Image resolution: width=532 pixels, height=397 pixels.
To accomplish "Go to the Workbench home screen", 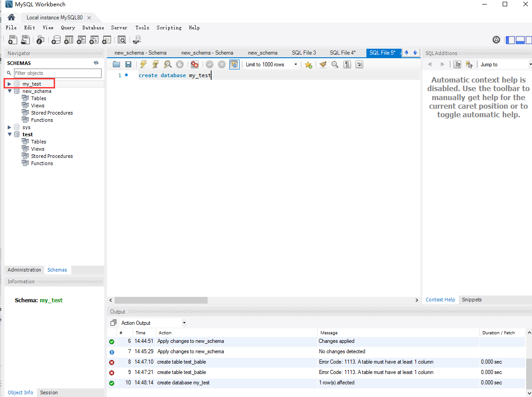I will tap(11, 17).
